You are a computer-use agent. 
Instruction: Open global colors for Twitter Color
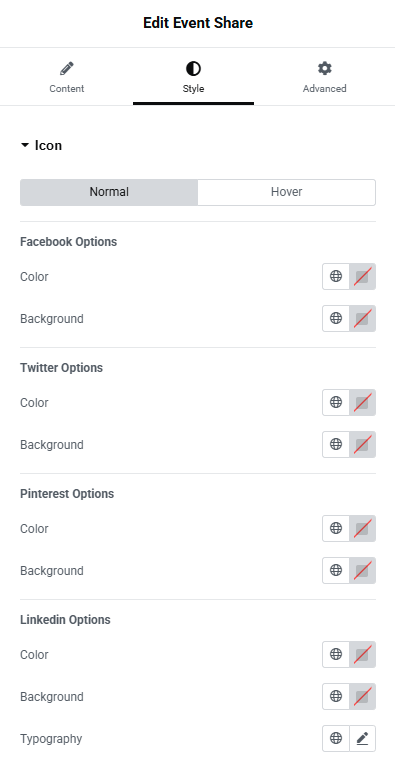click(336, 403)
